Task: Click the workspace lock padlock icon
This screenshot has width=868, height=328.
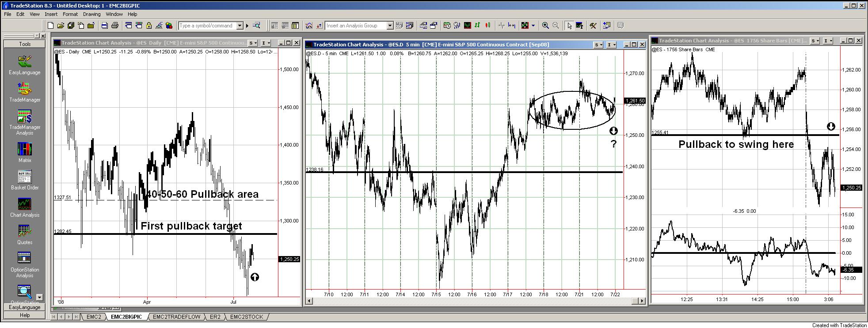Action: tap(149, 26)
